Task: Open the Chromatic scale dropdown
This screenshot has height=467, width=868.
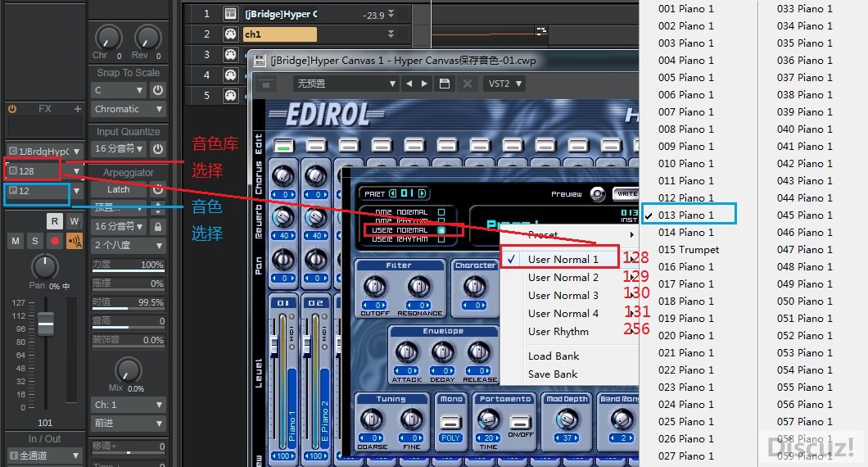Action: coord(129,109)
